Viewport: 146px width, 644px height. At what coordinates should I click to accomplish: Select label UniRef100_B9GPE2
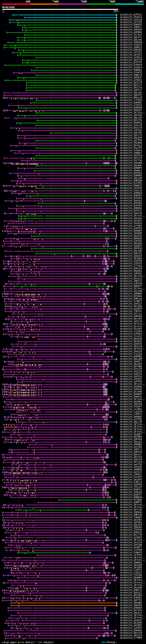[x=131, y=123]
